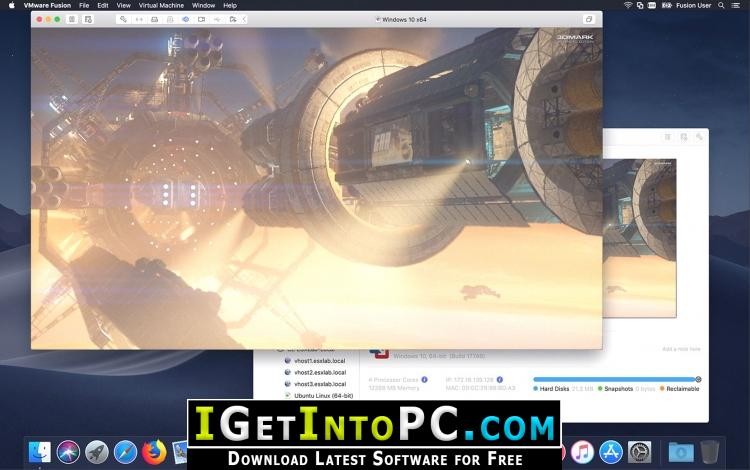Image resolution: width=750 pixels, height=470 pixels.
Task: Click the CD/DVD drive icon in toolbar
Action: [170, 19]
